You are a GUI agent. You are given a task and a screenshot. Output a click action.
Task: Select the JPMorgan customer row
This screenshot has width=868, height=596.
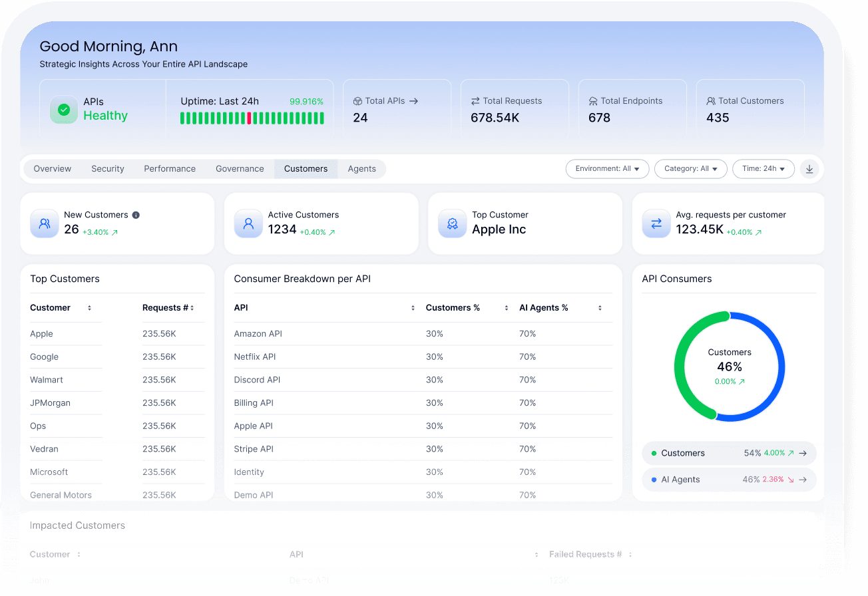coord(117,403)
